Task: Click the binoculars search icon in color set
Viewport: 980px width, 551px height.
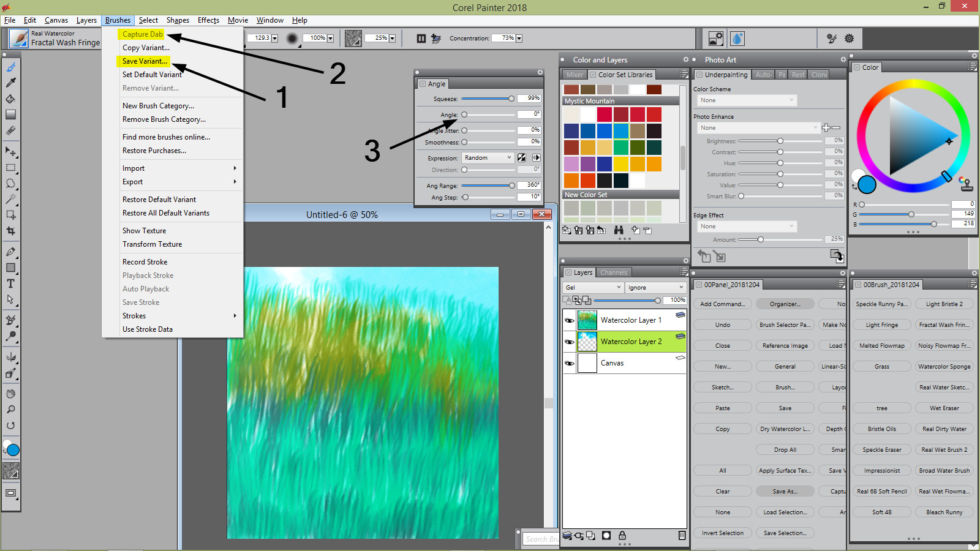Action: pos(619,230)
